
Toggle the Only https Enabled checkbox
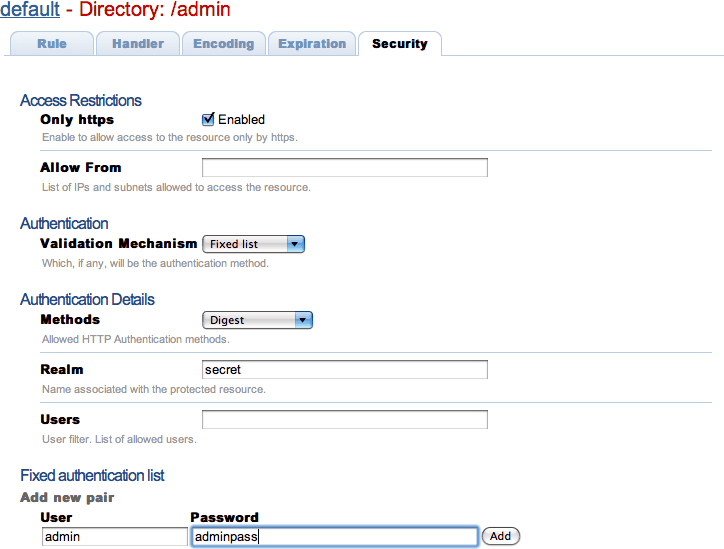point(208,119)
